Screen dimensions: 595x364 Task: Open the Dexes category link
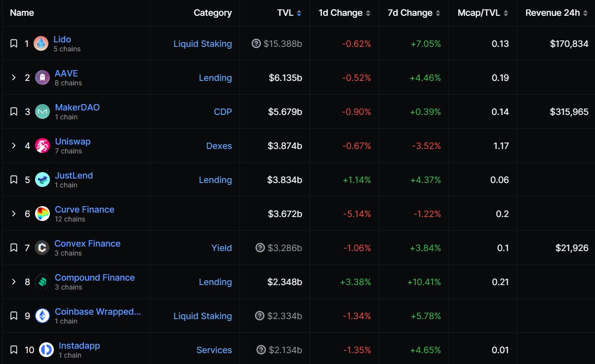pyautogui.click(x=219, y=146)
